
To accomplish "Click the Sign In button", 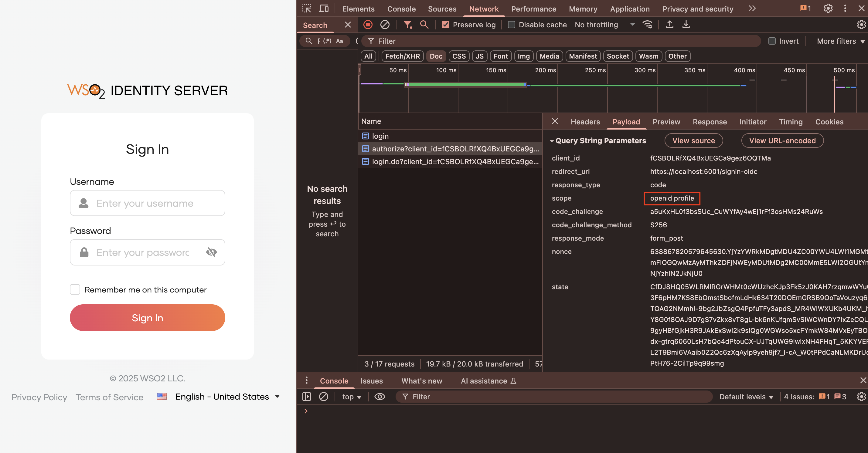I will point(147,318).
